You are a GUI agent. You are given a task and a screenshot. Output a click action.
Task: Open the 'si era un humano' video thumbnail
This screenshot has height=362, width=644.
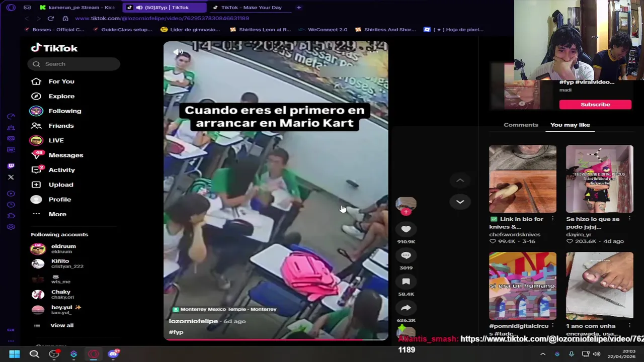point(523,286)
